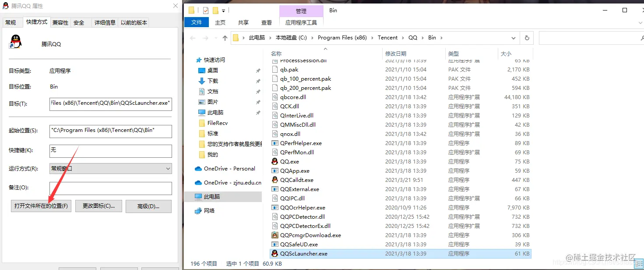Expand the address bar history dropdown arrow
Image resolution: width=644 pixels, height=270 pixels.
point(513,38)
